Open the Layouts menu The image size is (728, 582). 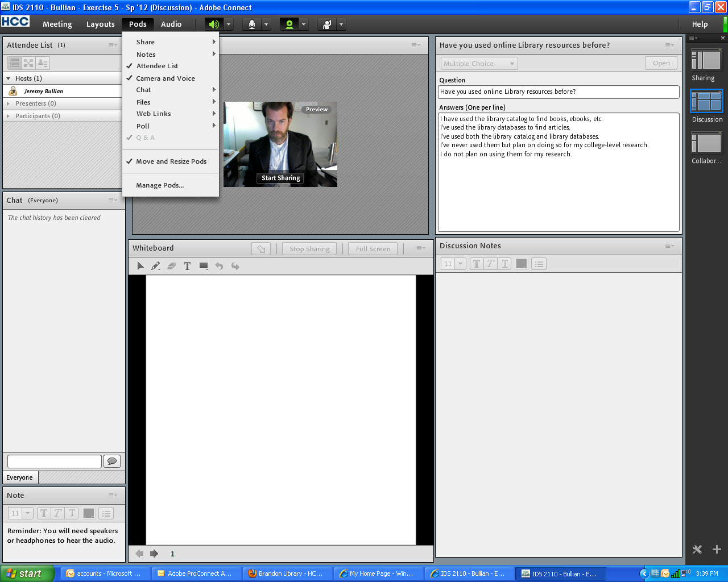point(100,24)
